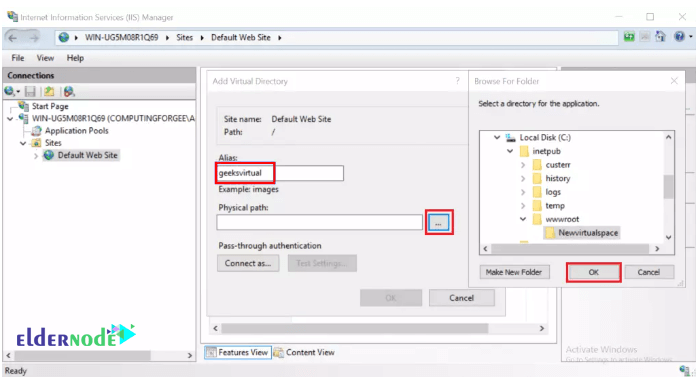Open the Help question mark icon
This screenshot has height=377, width=696.
pyautogui.click(x=679, y=36)
